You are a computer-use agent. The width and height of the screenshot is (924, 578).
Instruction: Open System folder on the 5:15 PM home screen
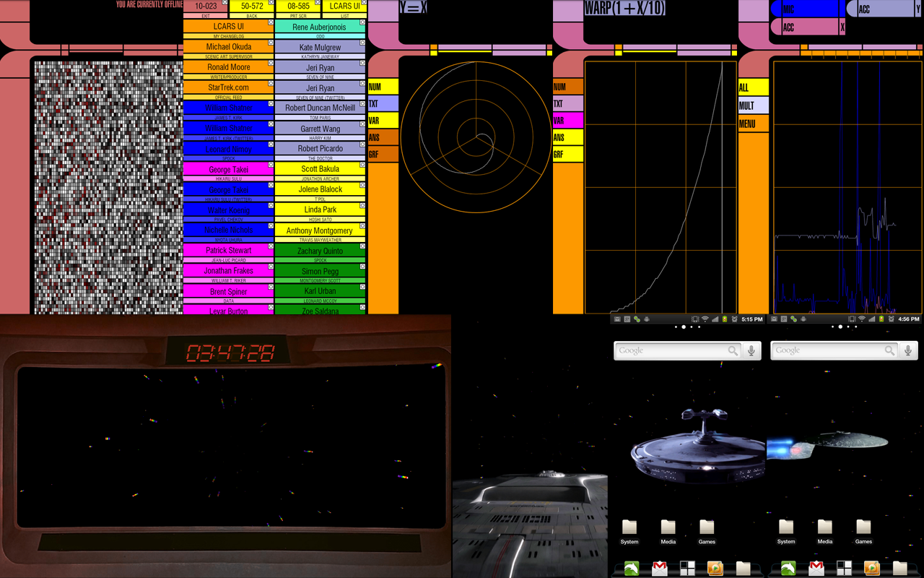coord(629,529)
